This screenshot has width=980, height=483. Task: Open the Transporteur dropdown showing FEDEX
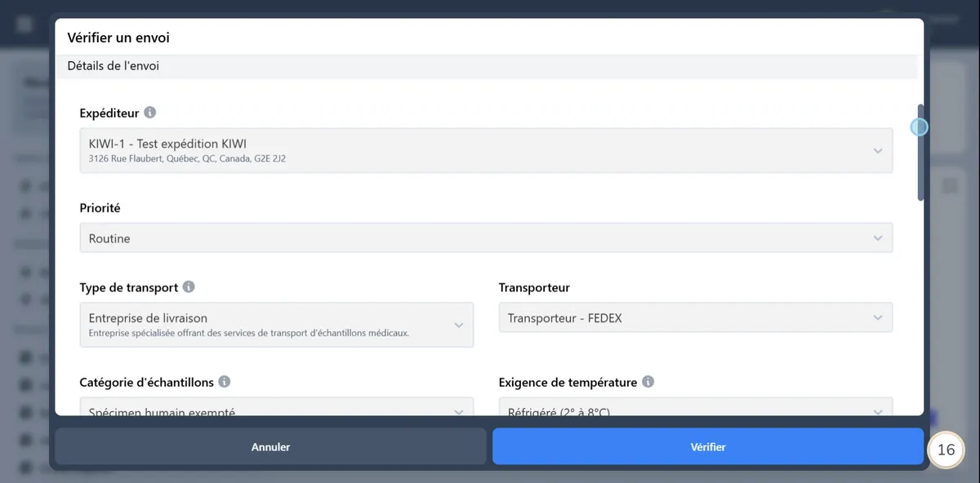(696, 317)
